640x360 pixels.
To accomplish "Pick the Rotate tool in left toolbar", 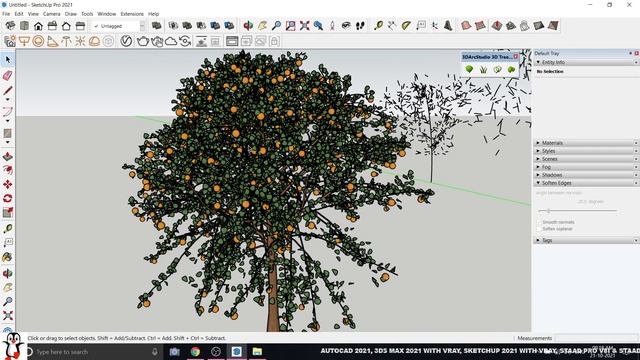I will (x=8, y=198).
